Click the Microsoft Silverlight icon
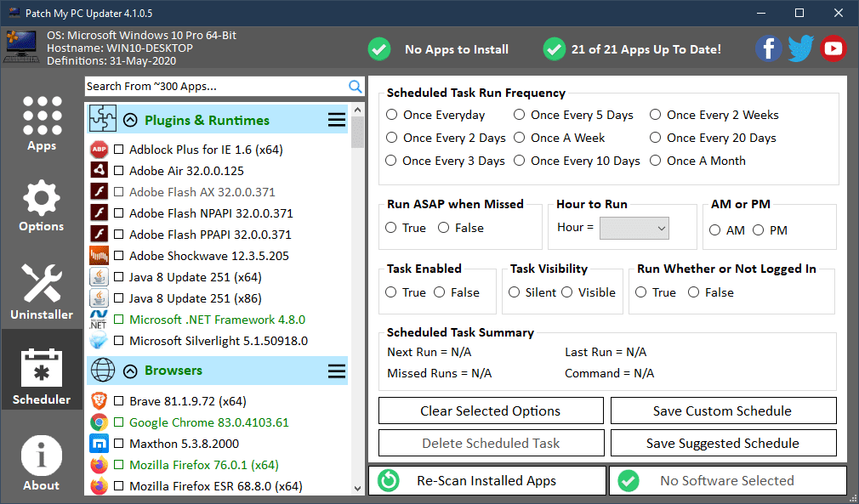Image resolution: width=859 pixels, height=504 pixels. coord(99,340)
